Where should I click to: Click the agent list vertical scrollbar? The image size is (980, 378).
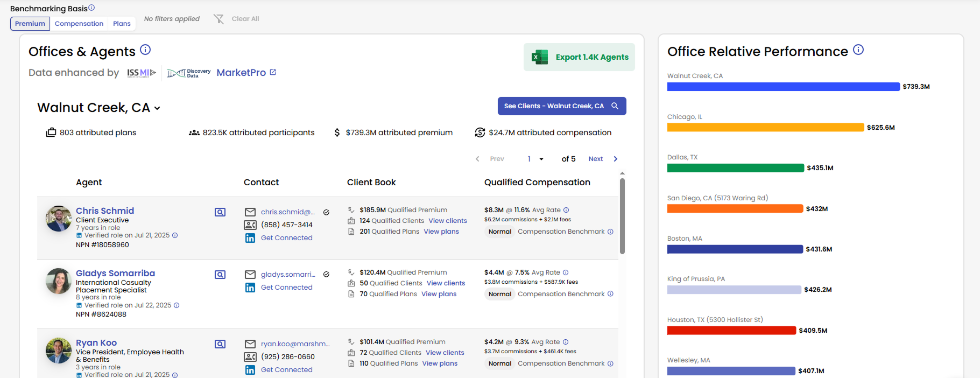[x=622, y=215]
